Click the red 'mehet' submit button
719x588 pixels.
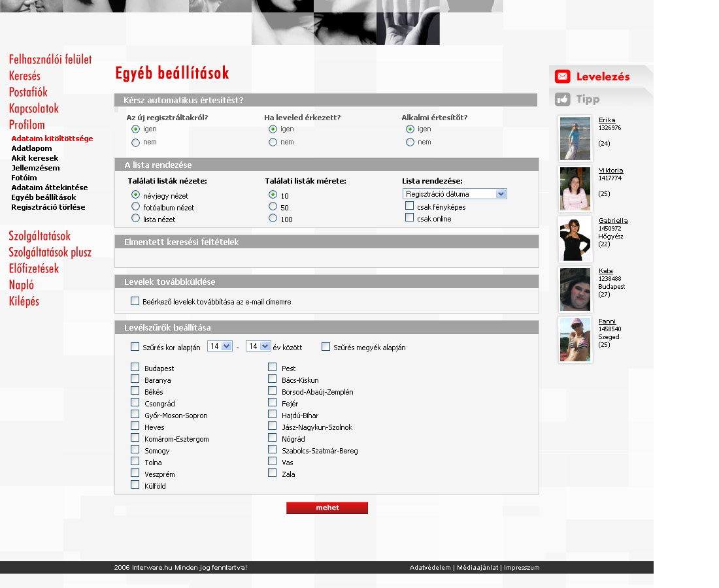(x=327, y=508)
